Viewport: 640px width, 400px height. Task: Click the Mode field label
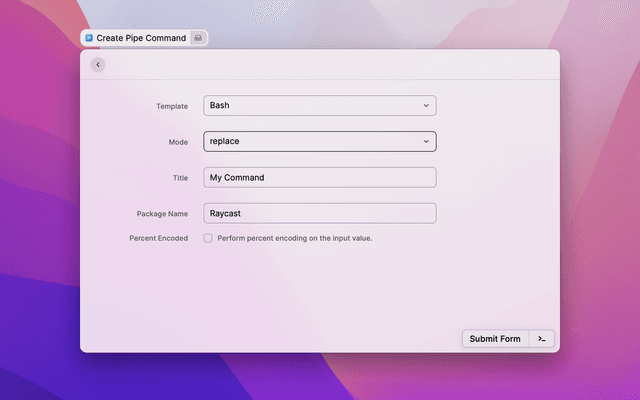point(177,142)
